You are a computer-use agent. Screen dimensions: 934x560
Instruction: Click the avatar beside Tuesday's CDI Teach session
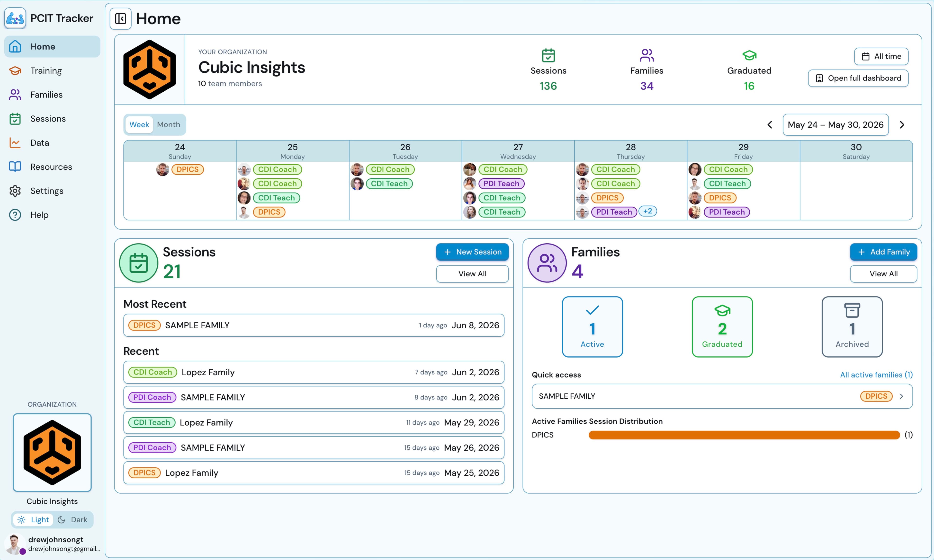click(357, 184)
